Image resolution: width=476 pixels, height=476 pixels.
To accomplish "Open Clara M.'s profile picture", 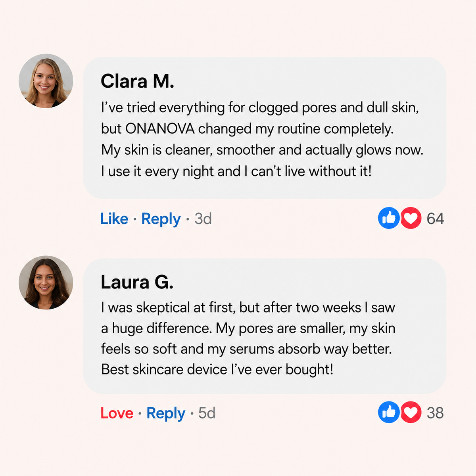I will click(x=46, y=81).
